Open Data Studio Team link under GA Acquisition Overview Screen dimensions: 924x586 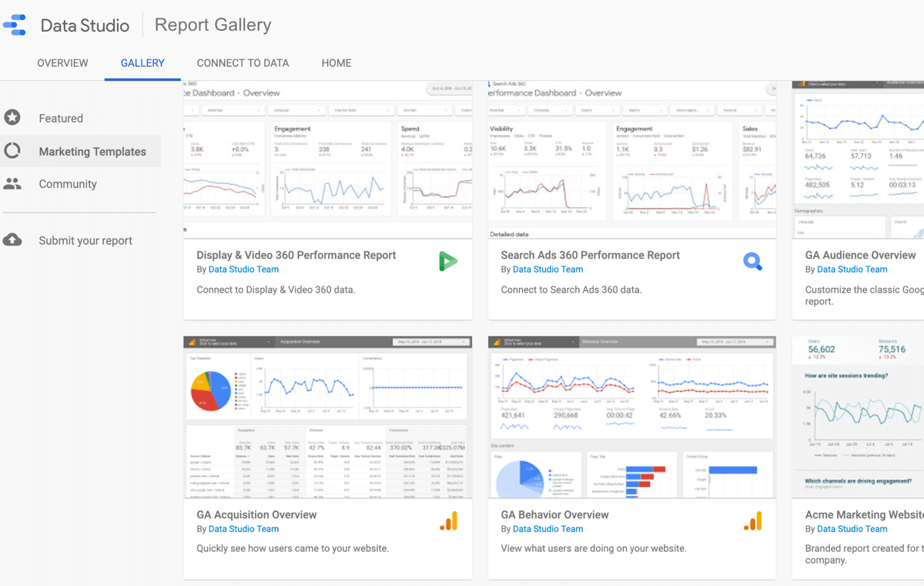click(243, 529)
